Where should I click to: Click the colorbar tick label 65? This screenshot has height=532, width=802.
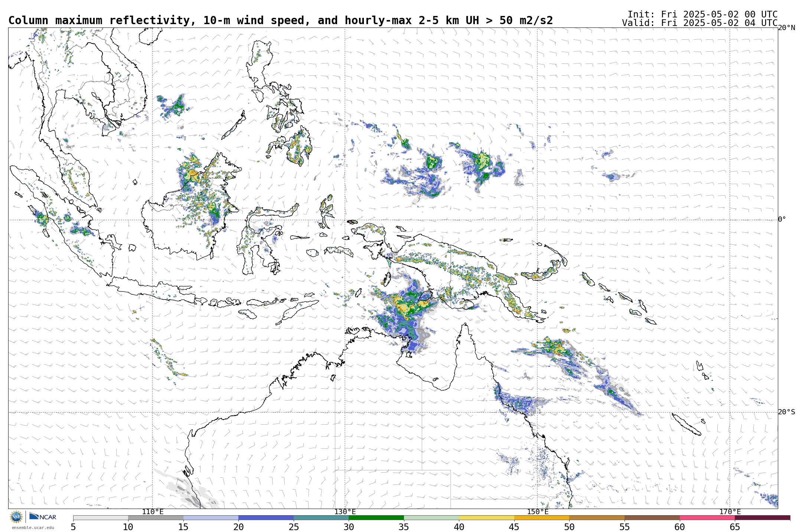click(x=735, y=527)
